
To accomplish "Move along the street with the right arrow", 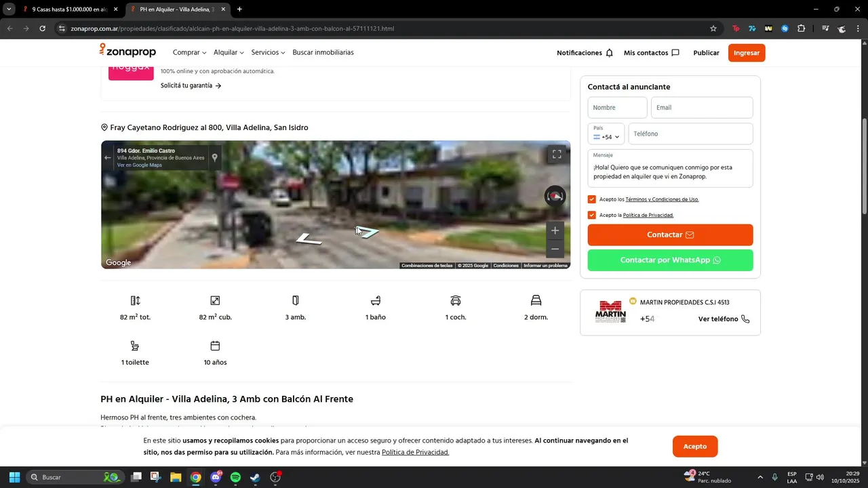I will click(367, 232).
